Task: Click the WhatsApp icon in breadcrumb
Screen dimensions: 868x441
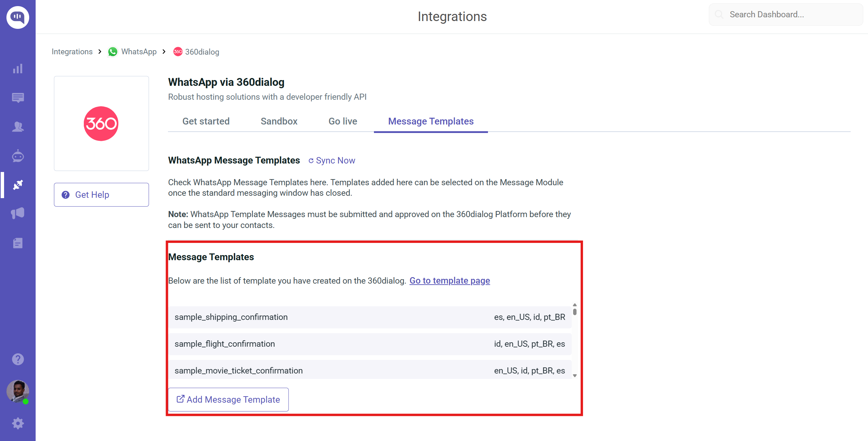Action: coord(113,52)
